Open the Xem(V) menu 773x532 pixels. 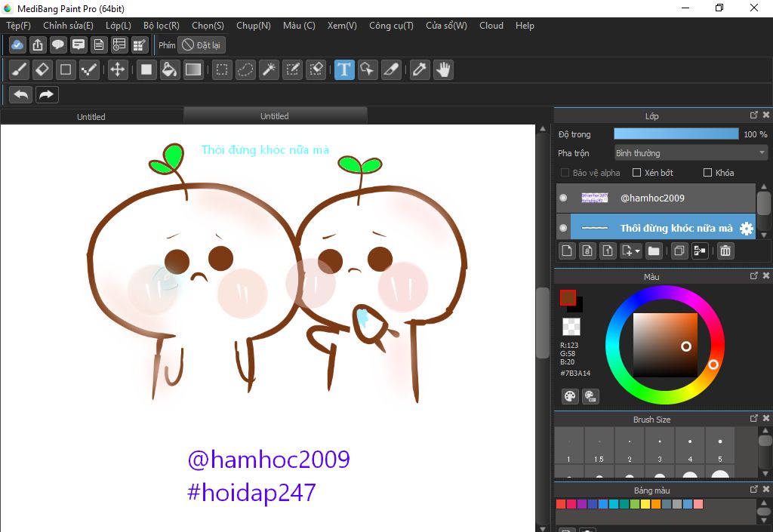tap(342, 26)
